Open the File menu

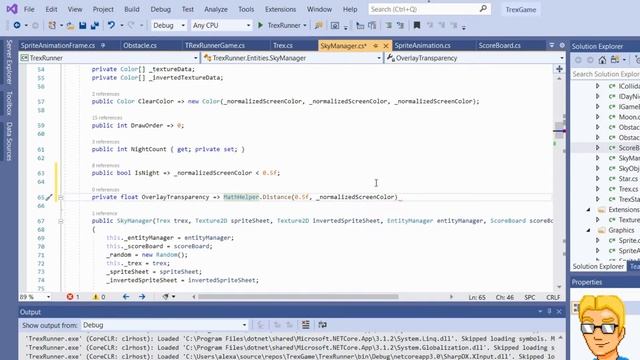[29, 9]
